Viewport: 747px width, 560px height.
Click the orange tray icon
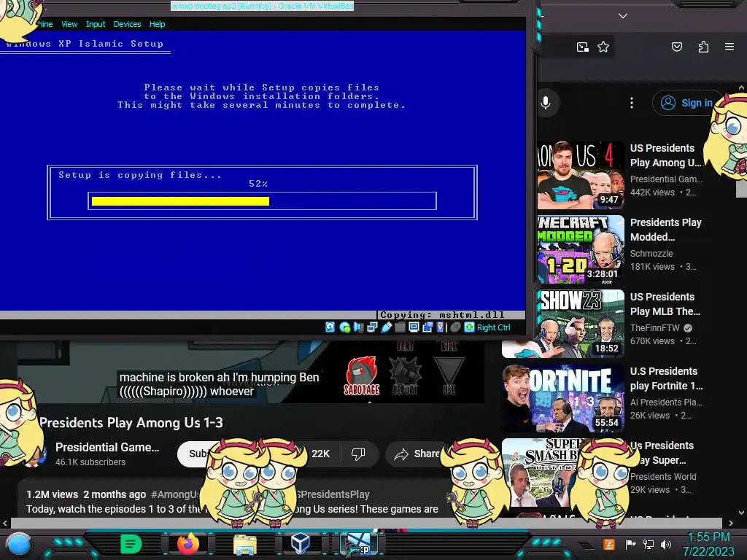tap(609, 544)
